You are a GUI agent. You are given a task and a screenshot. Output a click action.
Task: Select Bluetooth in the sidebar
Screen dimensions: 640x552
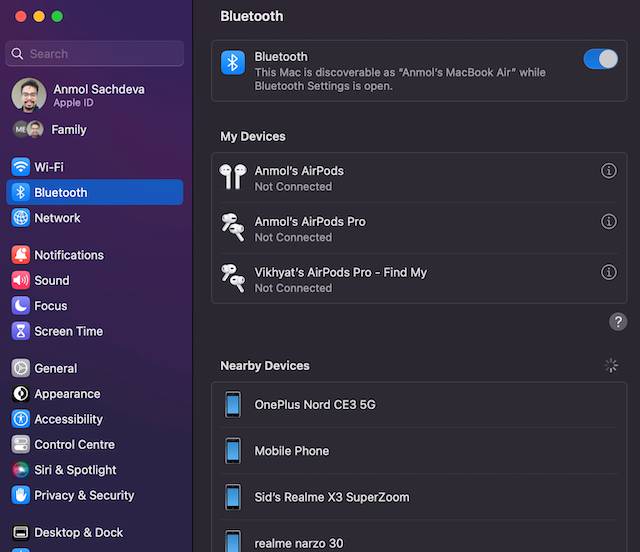95,192
